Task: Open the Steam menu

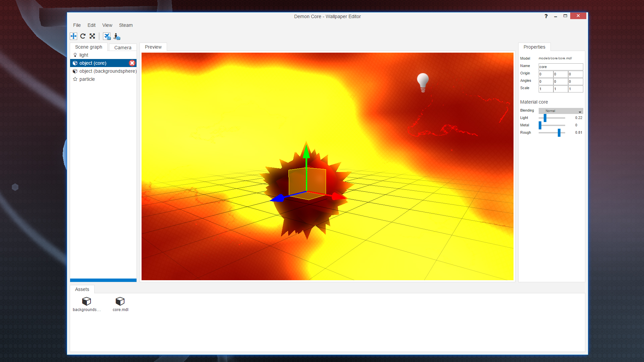Action: 126,25
